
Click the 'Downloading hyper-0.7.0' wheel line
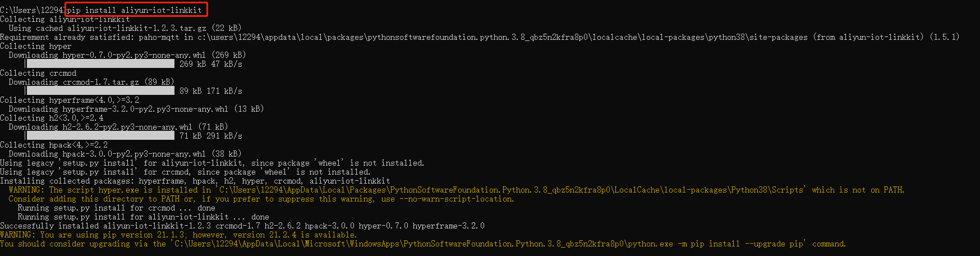click(127, 55)
